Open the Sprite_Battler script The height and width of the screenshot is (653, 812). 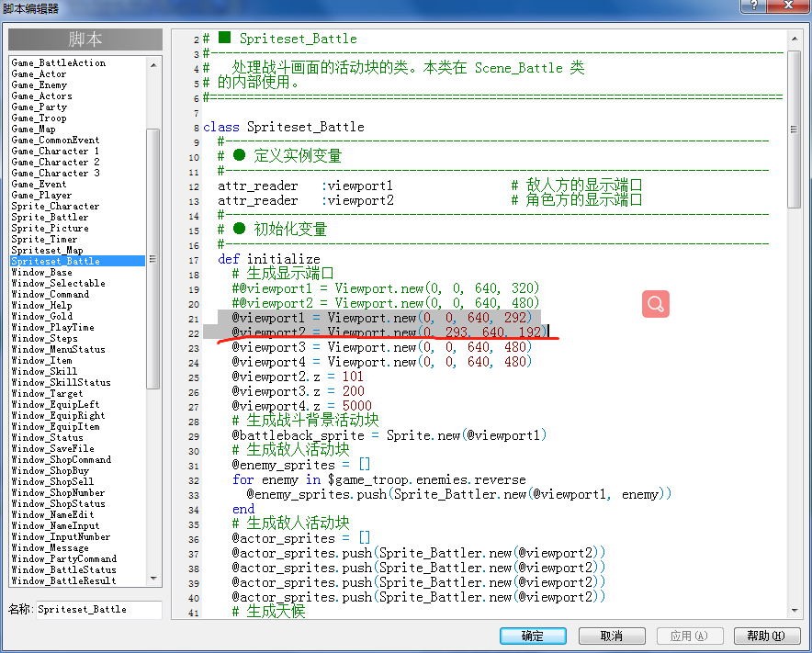tap(51, 217)
